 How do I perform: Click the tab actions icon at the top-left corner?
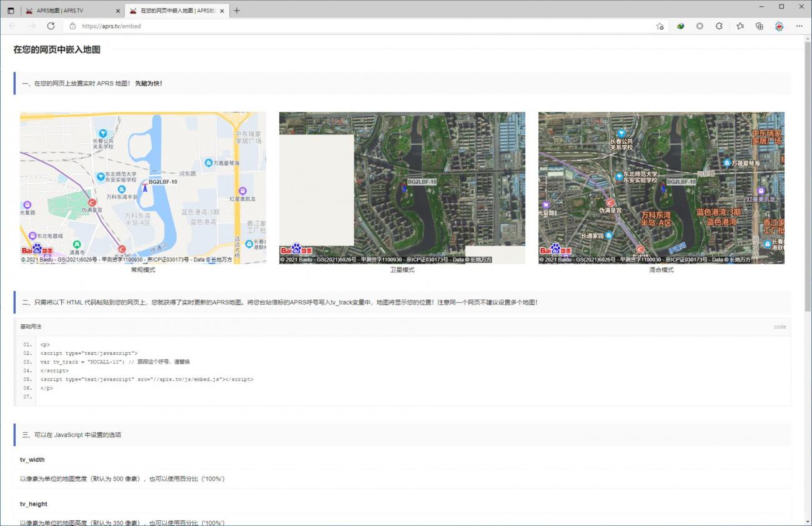(11, 10)
